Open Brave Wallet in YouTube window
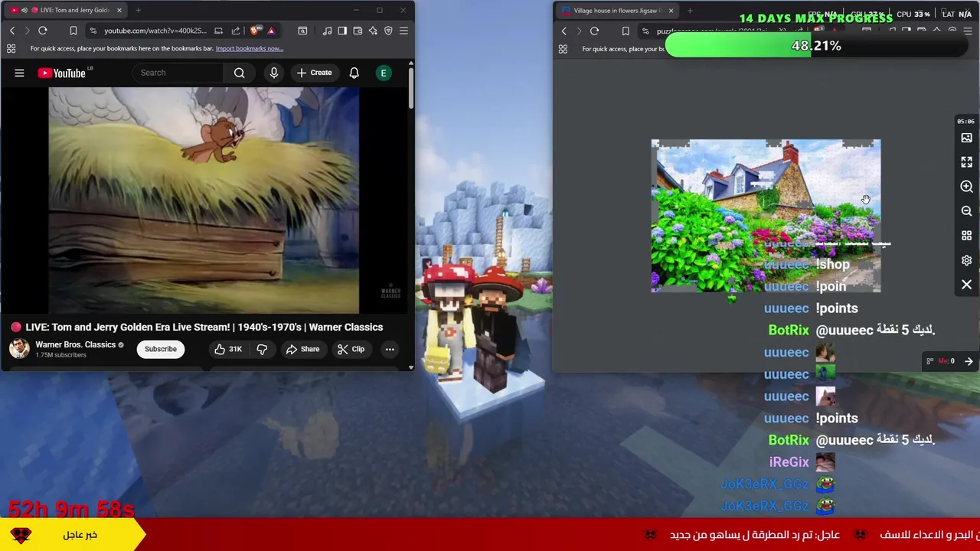 click(358, 31)
